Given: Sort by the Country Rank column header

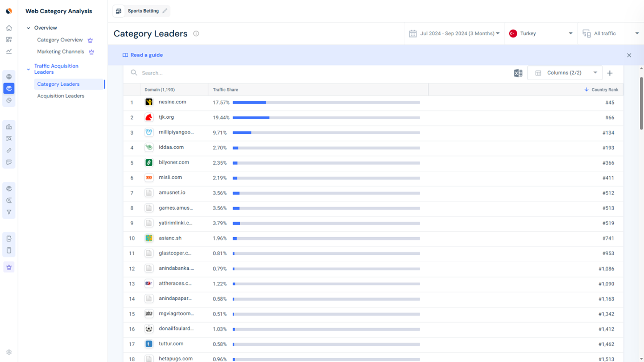Looking at the screenshot, I should [x=601, y=90].
